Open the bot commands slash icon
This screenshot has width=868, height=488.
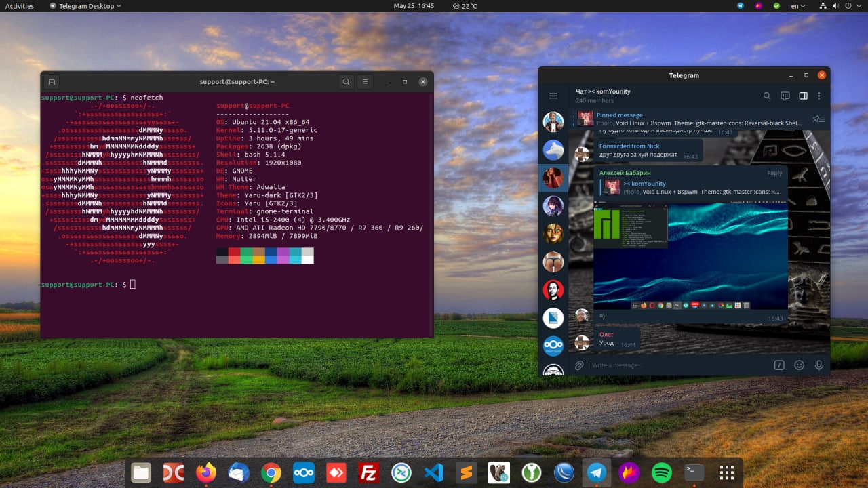(x=780, y=365)
